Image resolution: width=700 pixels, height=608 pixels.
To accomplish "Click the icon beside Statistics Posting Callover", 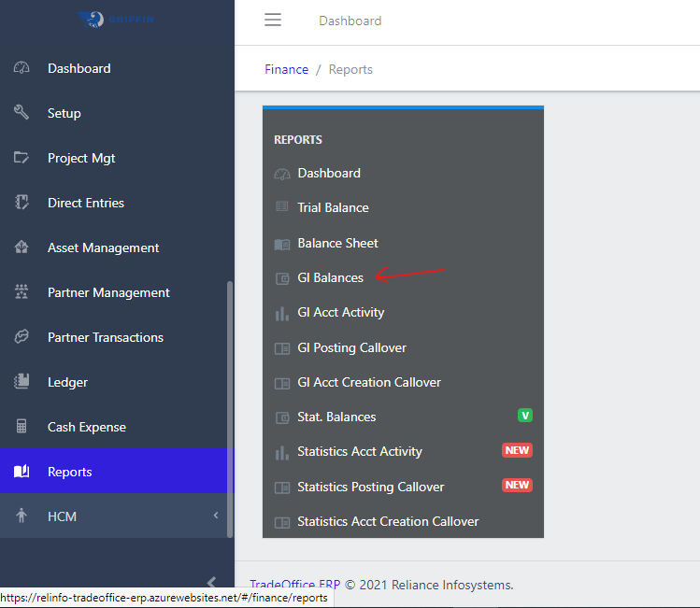I will point(282,488).
